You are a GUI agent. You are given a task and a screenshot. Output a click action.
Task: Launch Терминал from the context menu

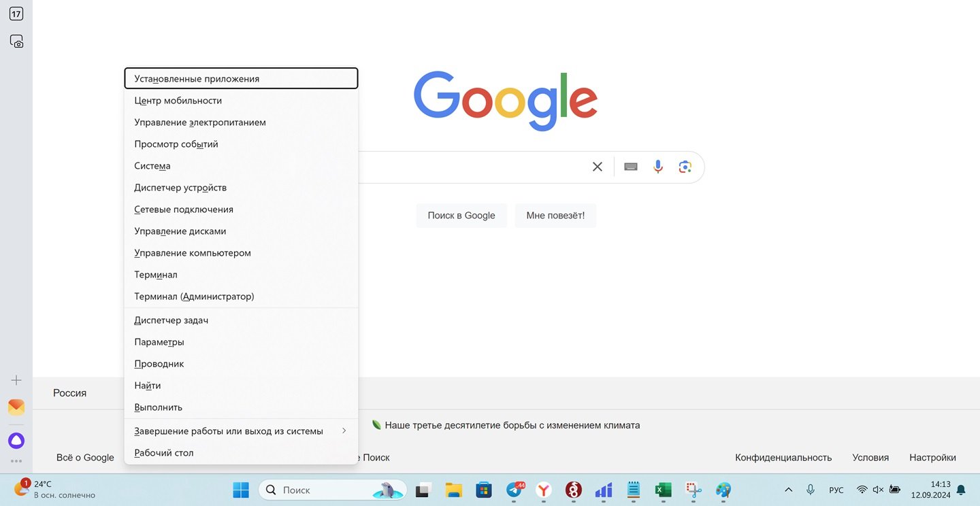241,275
